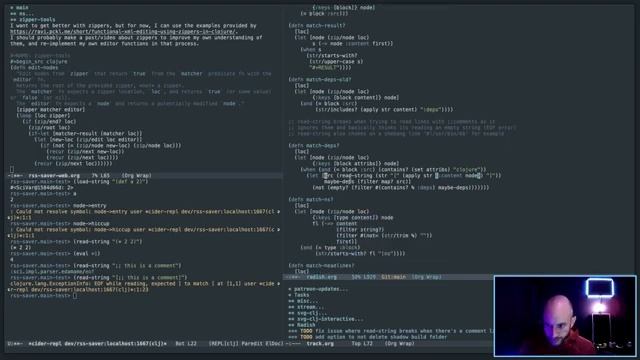The image size is (640, 360).
Task: Toggle TODO on 'add option to not delete shadow build folder'
Action: point(306,337)
